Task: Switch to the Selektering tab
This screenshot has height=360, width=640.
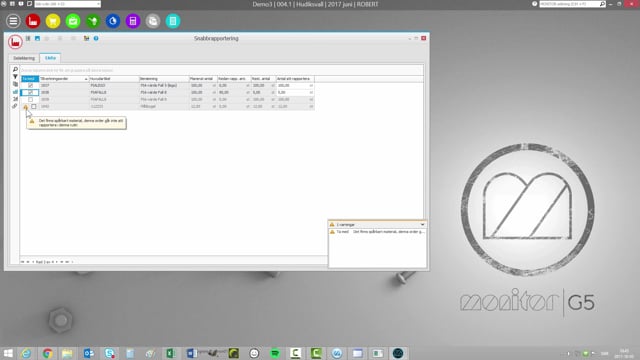Action: [24, 58]
